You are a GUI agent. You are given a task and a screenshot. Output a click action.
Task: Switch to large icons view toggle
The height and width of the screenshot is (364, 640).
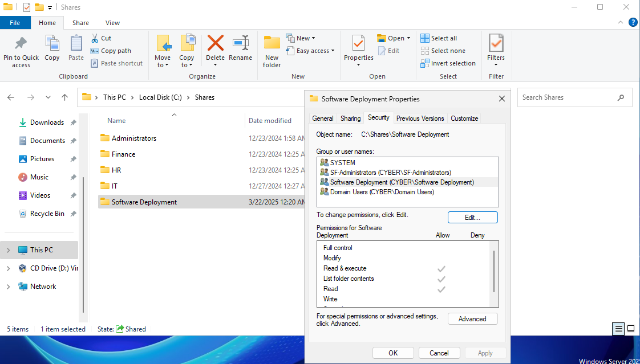coord(631,329)
